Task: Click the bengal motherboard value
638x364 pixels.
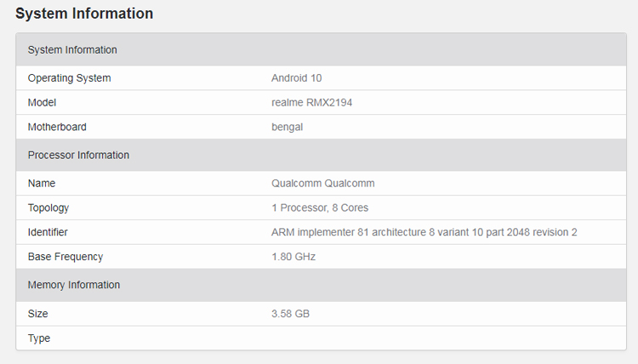Action: 288,127
